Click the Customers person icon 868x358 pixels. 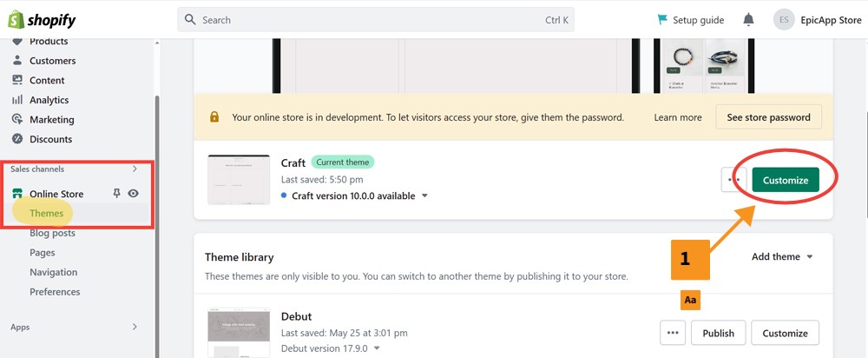click(17, 60)
